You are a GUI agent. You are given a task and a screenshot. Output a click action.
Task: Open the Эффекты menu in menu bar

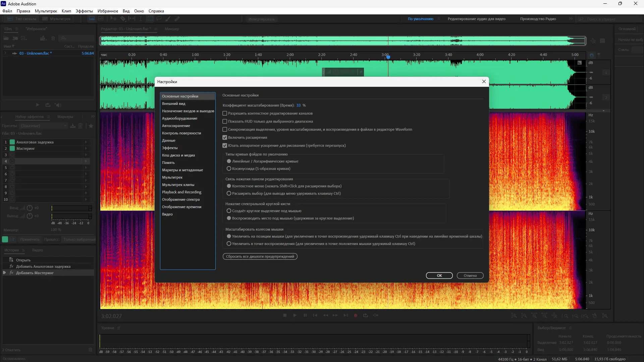[x=84, y=11]
